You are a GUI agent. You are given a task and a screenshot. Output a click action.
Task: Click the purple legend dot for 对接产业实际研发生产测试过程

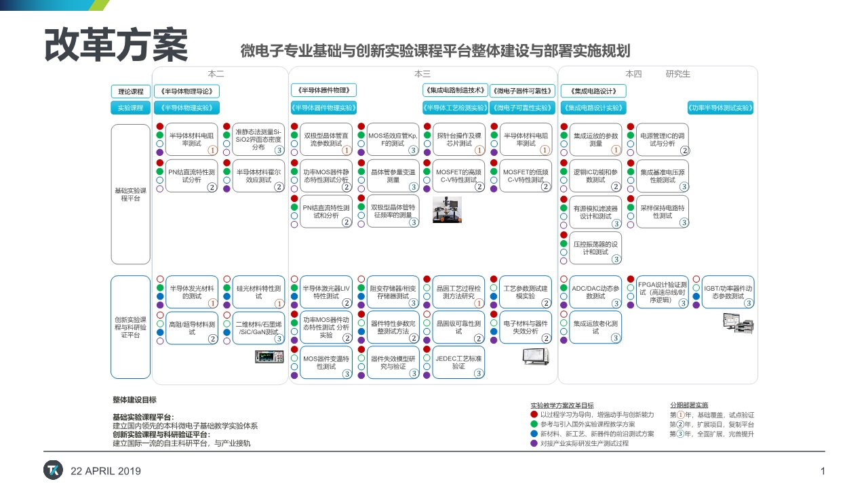(534, 443)
